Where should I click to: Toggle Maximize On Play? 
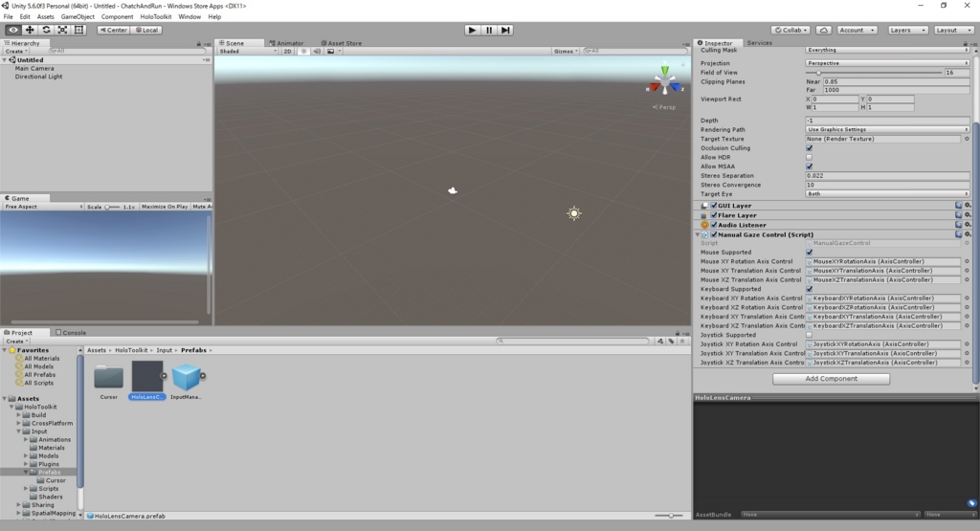(165, 207)
